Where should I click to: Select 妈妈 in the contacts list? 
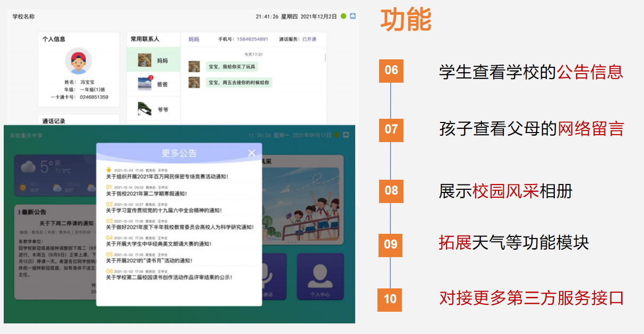pyautogui.click(x=153, y=60)
